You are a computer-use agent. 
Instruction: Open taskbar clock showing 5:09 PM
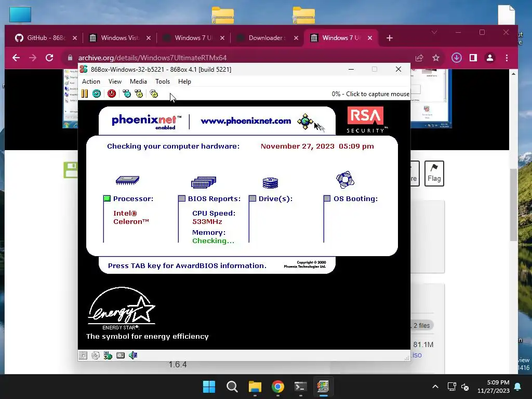coord(494,387)
